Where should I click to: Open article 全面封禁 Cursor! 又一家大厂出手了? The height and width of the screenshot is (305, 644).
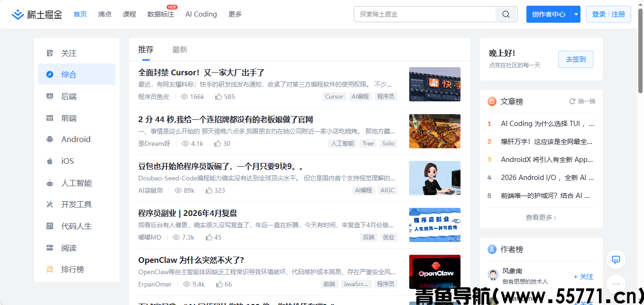pos(202,72)
